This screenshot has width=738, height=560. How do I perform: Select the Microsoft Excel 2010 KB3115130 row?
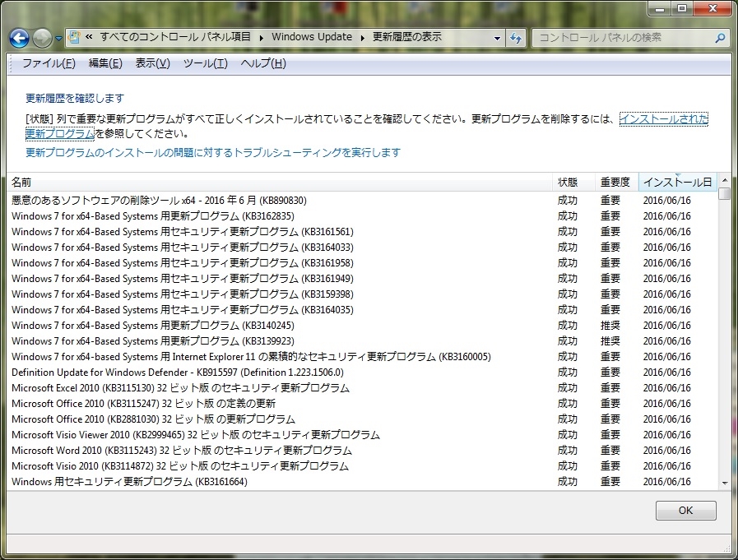362,388
